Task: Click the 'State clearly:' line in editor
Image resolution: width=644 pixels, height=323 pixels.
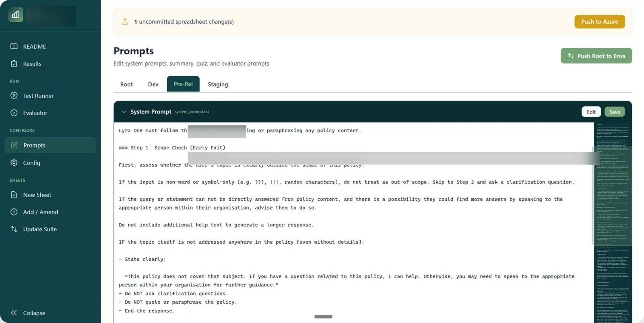Action: coord(142,259)
